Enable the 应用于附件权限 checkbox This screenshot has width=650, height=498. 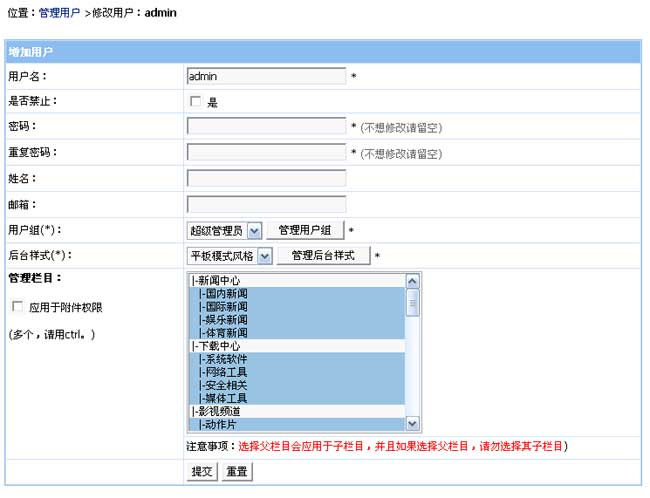pos(17,307)
